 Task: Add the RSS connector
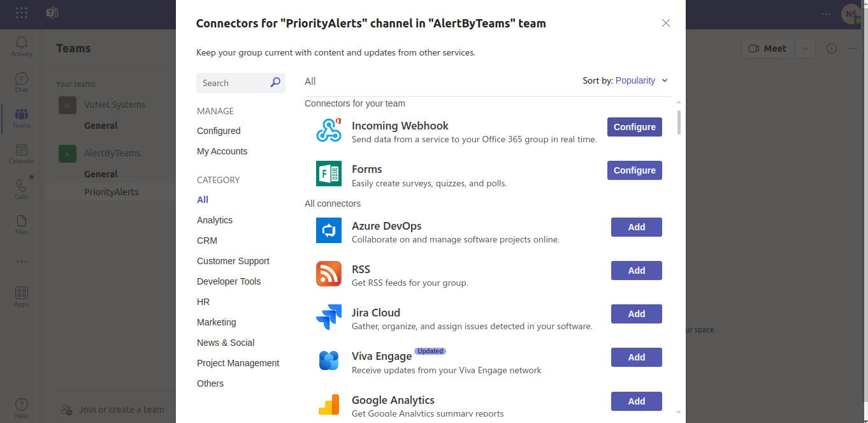(x=636, y=271)
